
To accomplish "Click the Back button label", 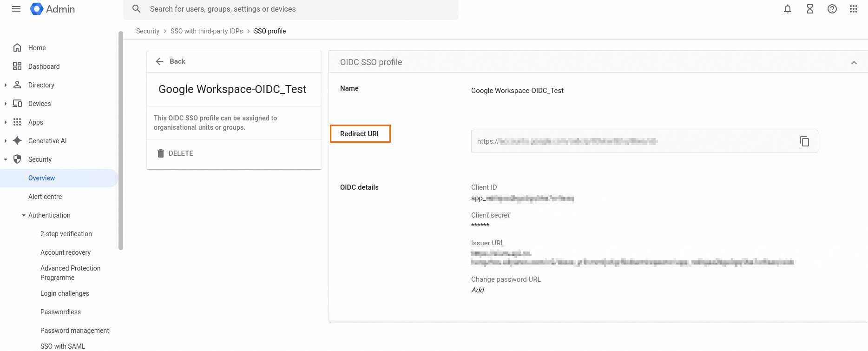I will coord(178,61).
